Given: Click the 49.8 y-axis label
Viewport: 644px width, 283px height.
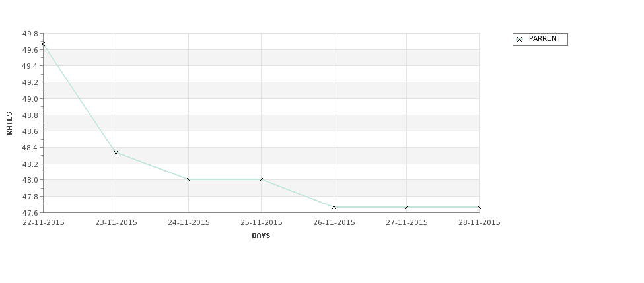Looking at the screenshot, I should pos(30,34).
